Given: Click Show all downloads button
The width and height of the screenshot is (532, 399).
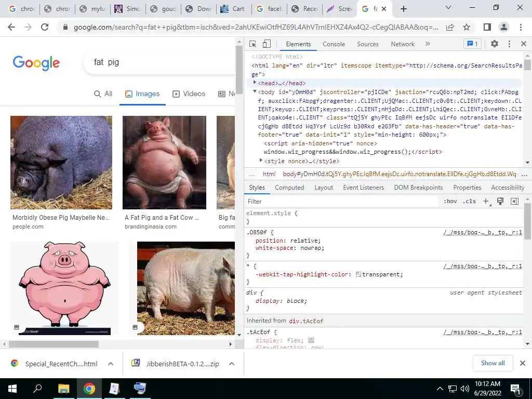Looking at the screenshot, I should point(493,363).
